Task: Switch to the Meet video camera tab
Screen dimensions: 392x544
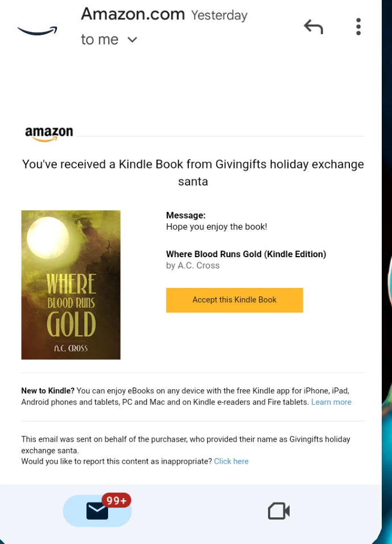Action: coord(279,511)
